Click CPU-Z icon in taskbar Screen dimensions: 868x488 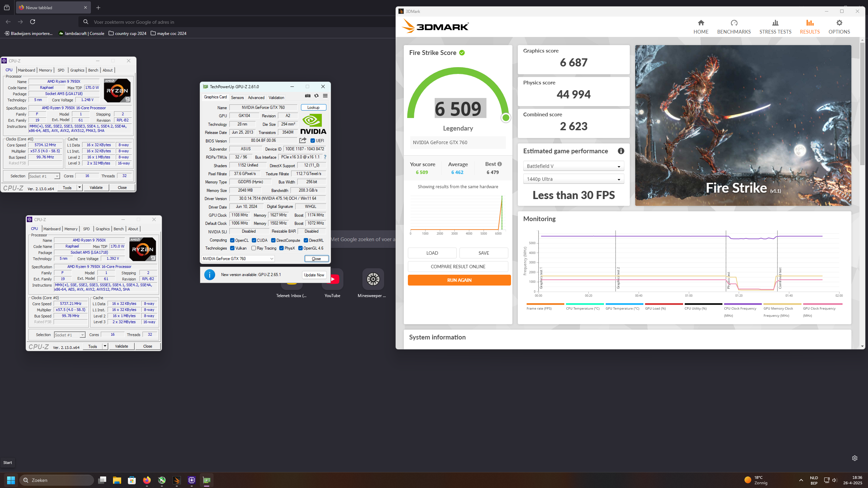pyautogui.click(x=191, y=480)
